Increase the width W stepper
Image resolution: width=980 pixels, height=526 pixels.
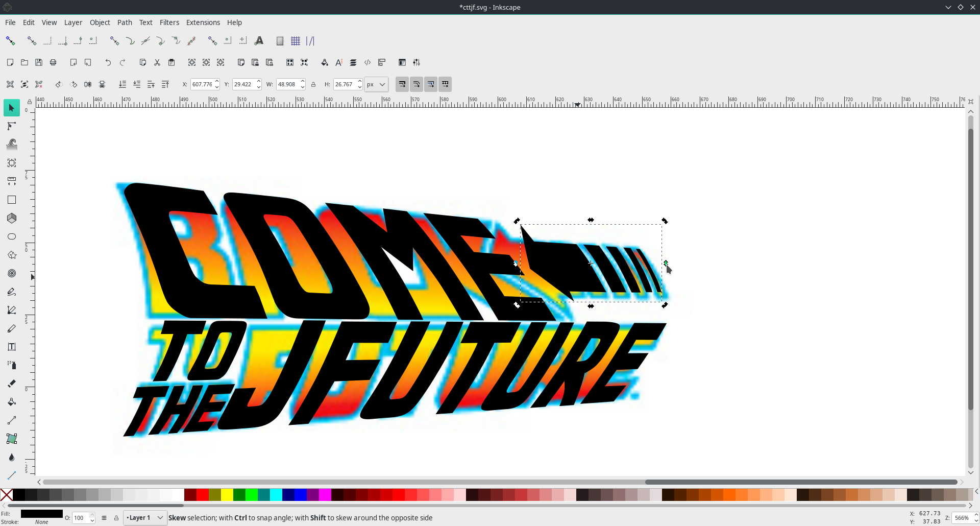[303, 82]
